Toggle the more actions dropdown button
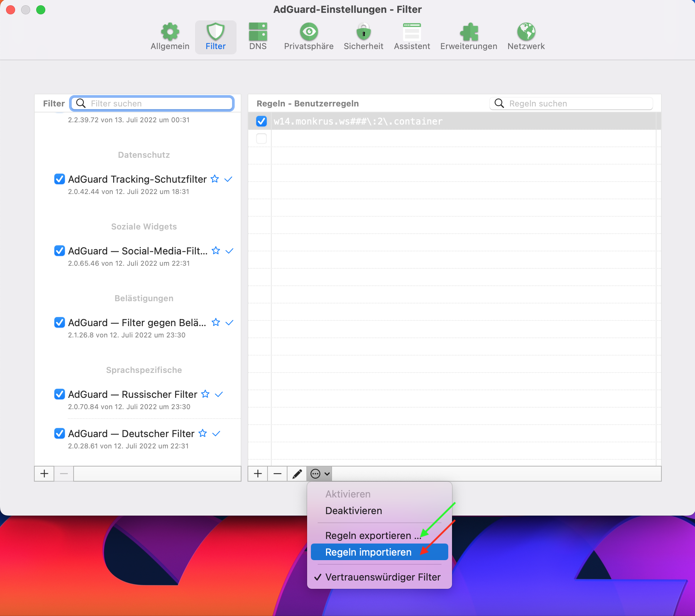Screen dimensions: 695x616 click(x=320, y=474)
